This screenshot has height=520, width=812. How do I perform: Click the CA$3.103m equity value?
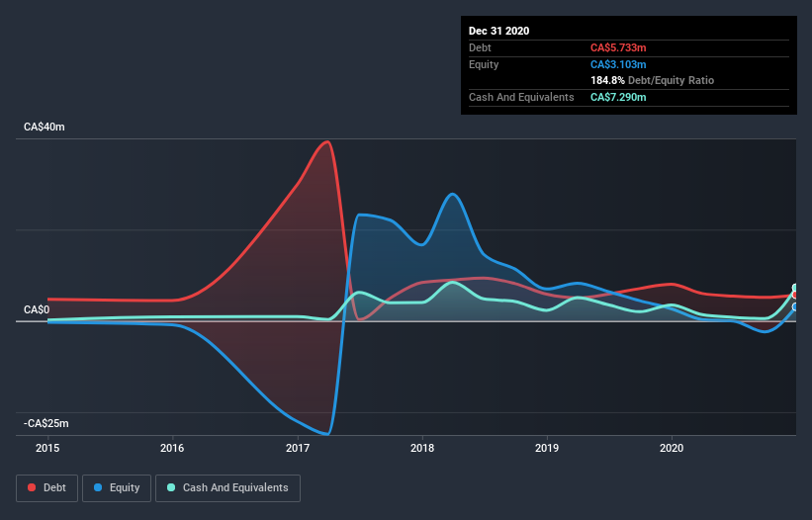(x=618, y=64)
